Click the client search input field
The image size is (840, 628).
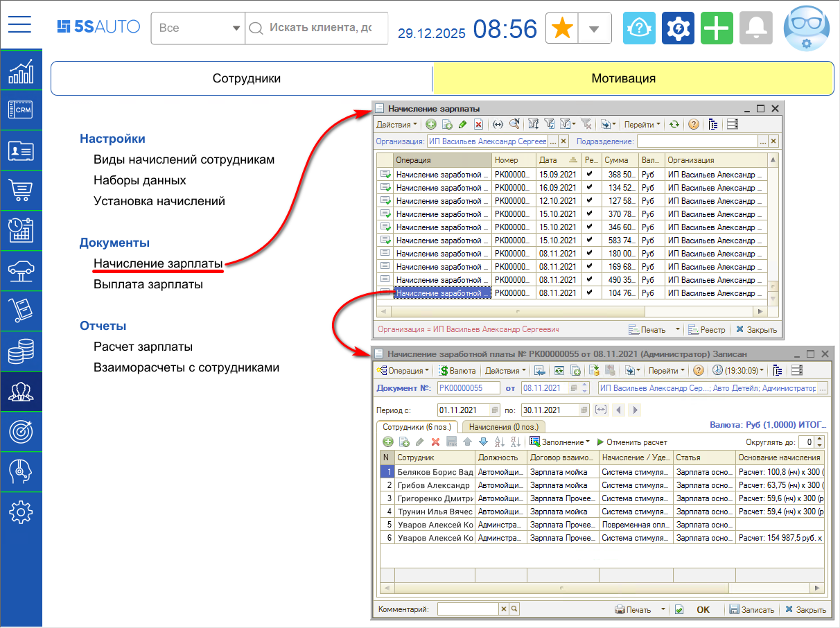coord(319,28)
